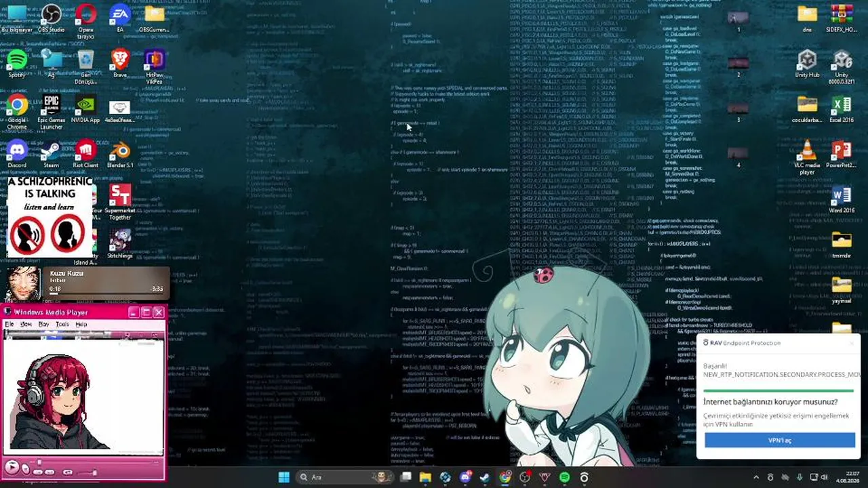Screen dimensions: 868x488
Task: Launch the Blender 5.1 desktop shortcut
Action: point(120,154)
